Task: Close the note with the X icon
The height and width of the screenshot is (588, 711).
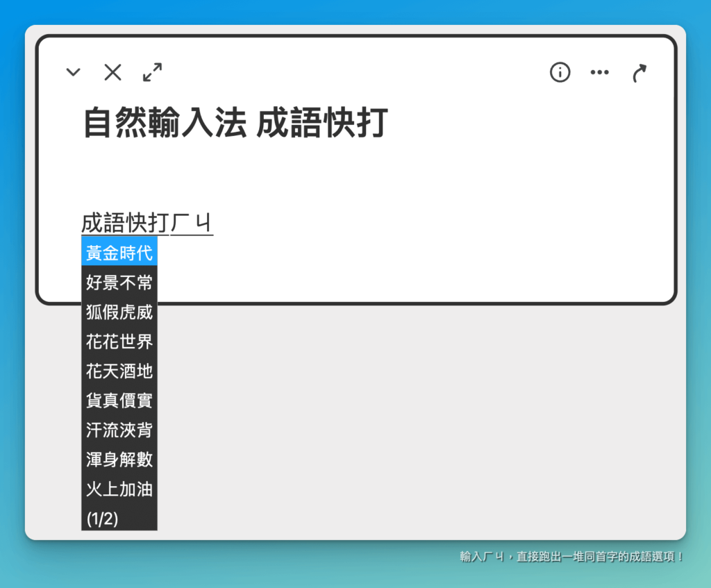Action: pos(112,72)
